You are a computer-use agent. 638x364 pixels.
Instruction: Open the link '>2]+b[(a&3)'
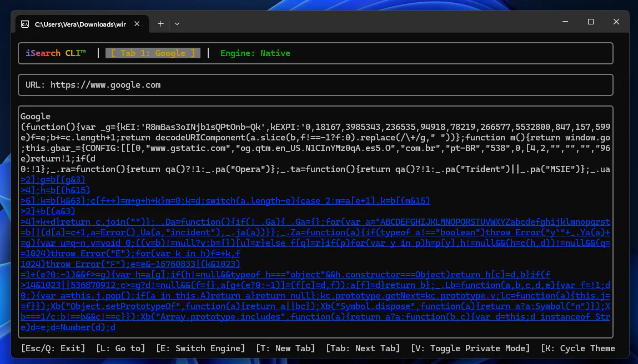click(48, 211)
